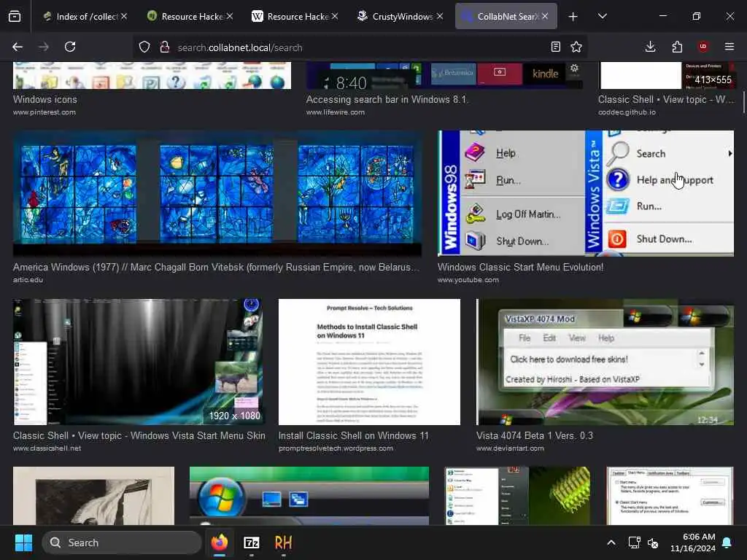Click the forward navigation arrow
Viewport: 747px width, 560px height.
pyautogui.click(x=43, y=47)
